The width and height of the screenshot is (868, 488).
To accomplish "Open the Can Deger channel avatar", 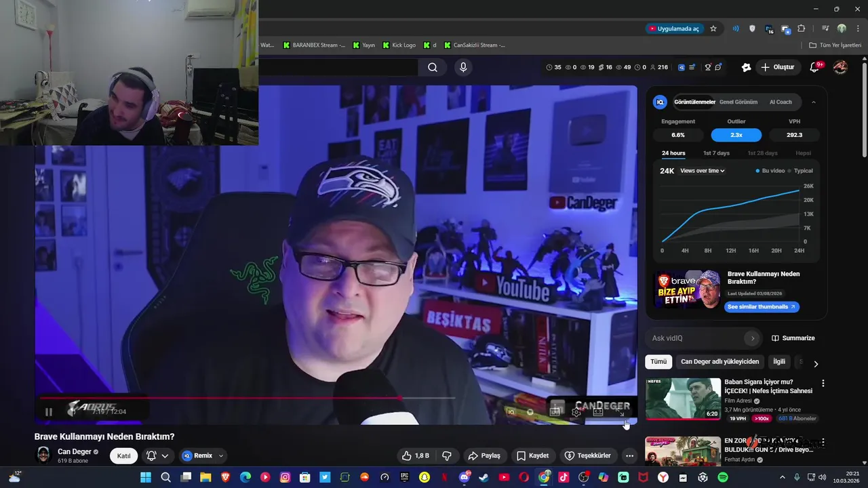I will point(43,455).
